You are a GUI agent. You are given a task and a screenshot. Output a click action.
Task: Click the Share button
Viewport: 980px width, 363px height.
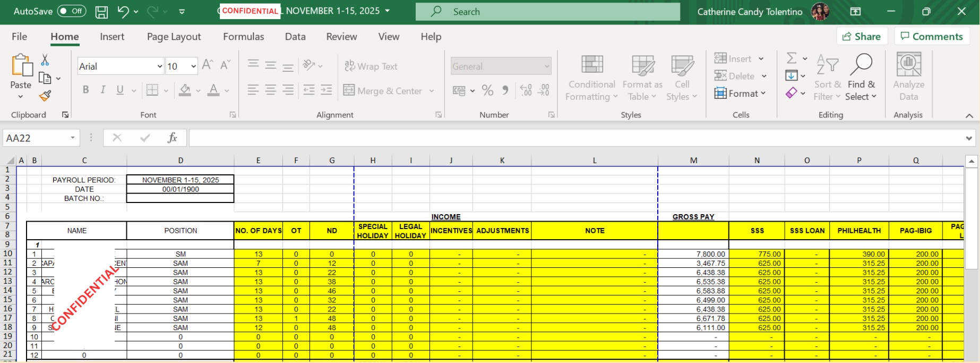(862, 37)
